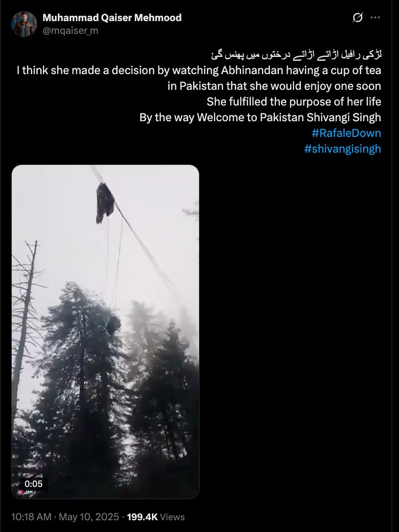Follow the #shivangisingh hashtag

coord(343,149)
